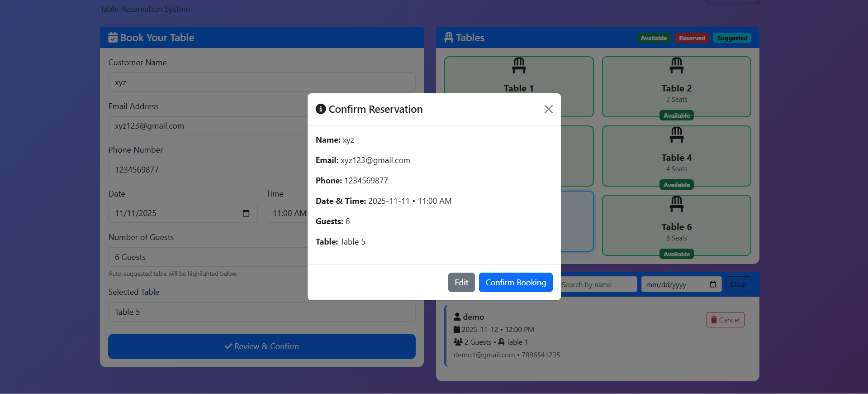Image resolution: width=868 pixels, height=394 pixels.
Task: Select the Table 6 card
Action: (677, 225)
